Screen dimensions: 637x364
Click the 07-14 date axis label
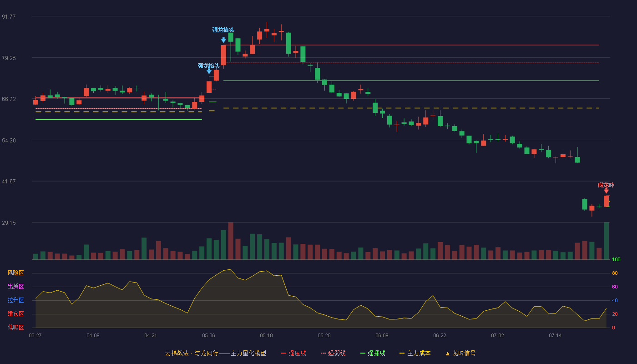tap(555, 335)
